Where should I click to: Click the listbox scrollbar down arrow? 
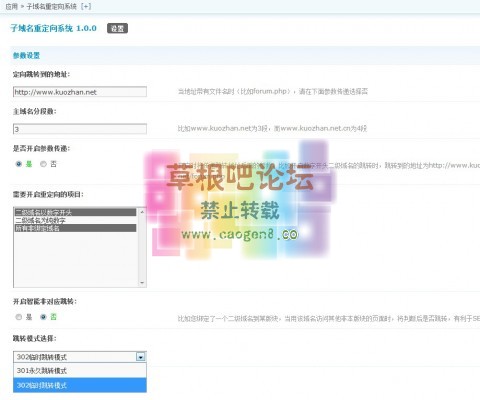pyautogui.click(x=142, y=283)
